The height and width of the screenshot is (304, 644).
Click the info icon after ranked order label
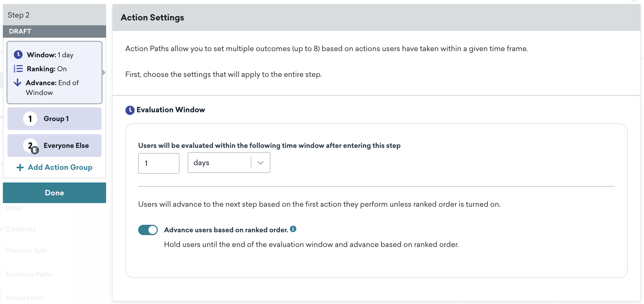(x=293, y=229)
